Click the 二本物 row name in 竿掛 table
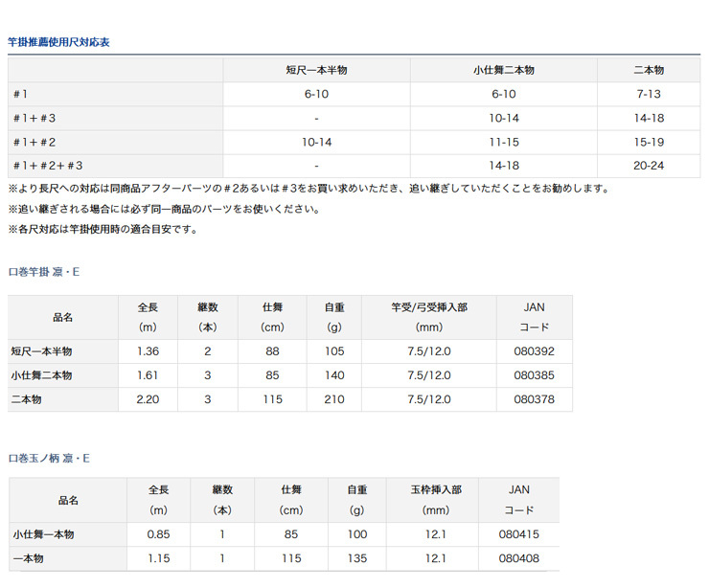 point(26,399)
